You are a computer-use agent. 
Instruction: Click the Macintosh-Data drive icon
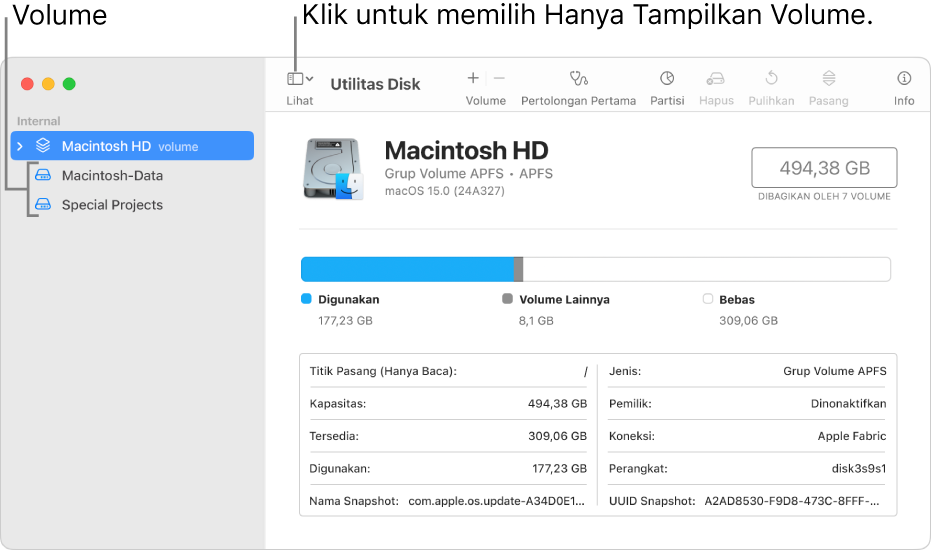tap(43, 175)
